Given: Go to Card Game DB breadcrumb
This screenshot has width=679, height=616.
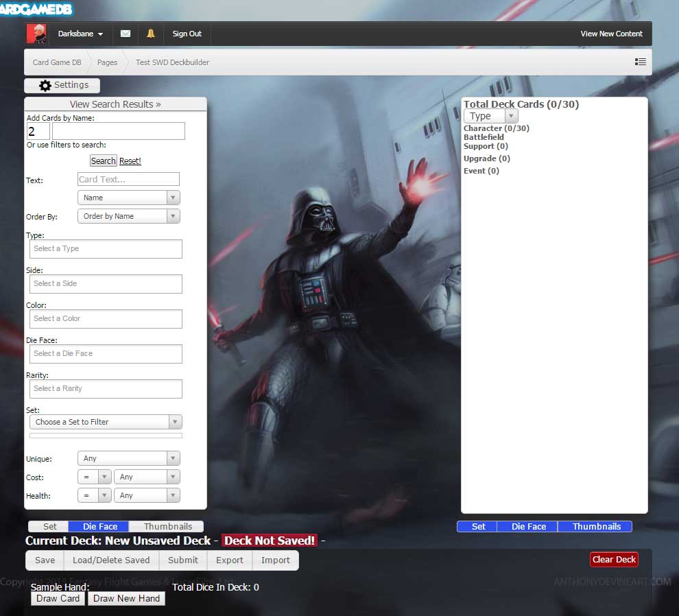Looking at the screenshot, I should pyautogui.click(x=57, y=62).
